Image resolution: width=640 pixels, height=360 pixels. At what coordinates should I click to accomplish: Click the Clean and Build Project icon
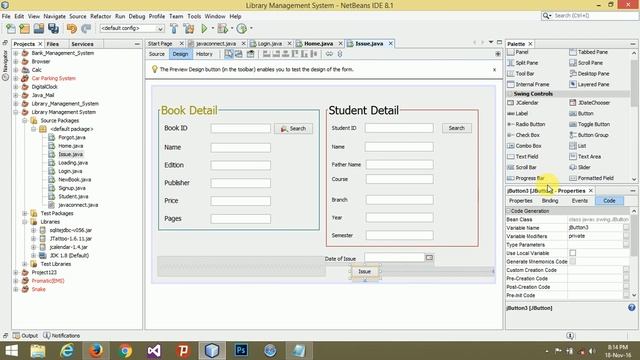click(x=189, y=29)
